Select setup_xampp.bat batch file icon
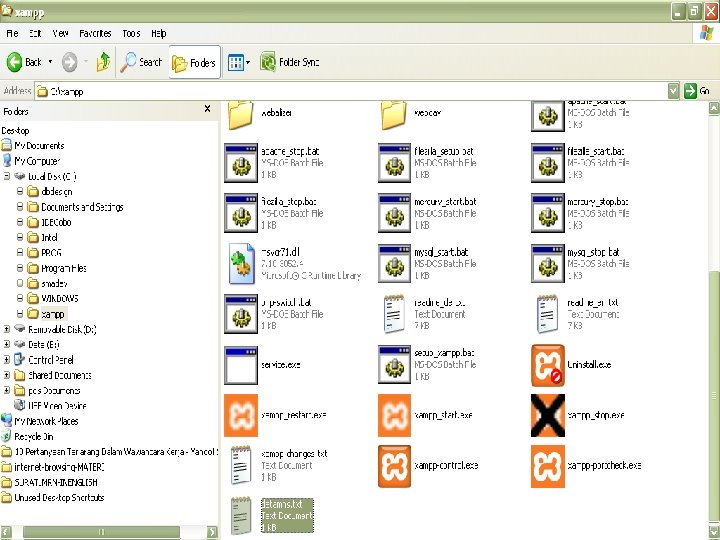 pyautogui.click(x=394, y=365)
